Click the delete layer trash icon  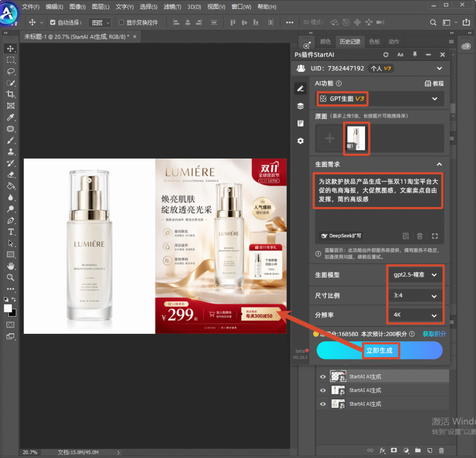442,451
